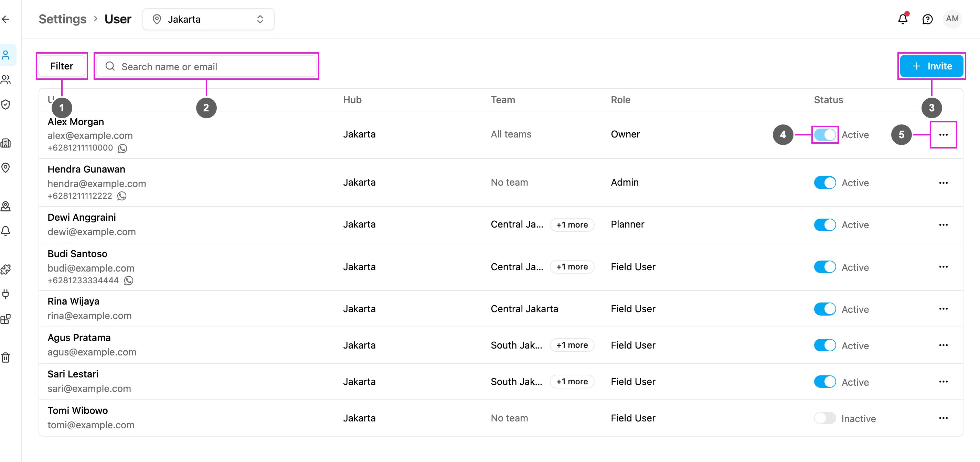This screenshot has height=462, width=980.
Task: Click WhatsApp icon beside Alex Morgan's phone
Action: [122, 148]
